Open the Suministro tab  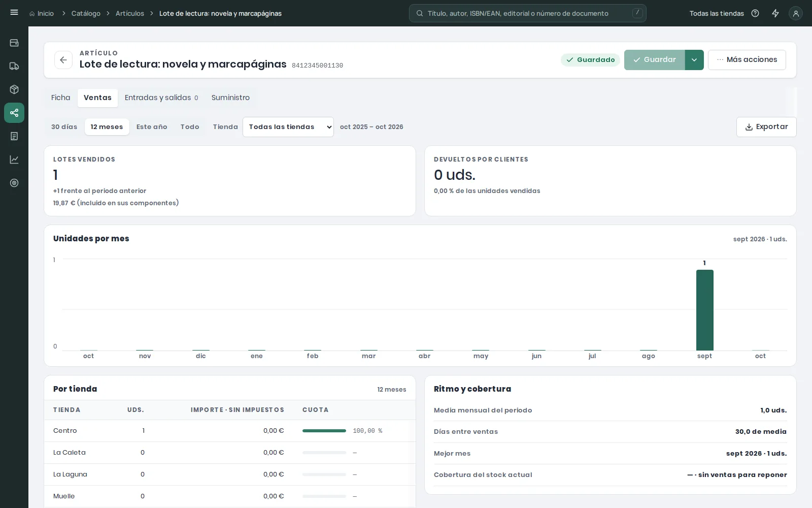coord(230,98)
